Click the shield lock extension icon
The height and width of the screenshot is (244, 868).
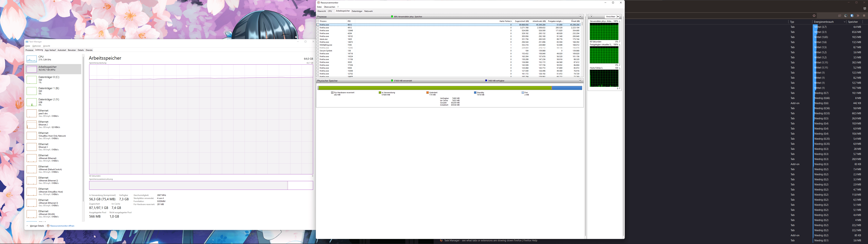tap(852, 16)
